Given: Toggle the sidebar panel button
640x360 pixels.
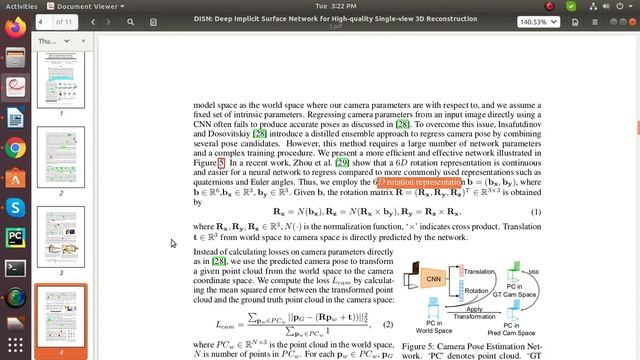Looking at the screenshot, I should pos(153,22).
